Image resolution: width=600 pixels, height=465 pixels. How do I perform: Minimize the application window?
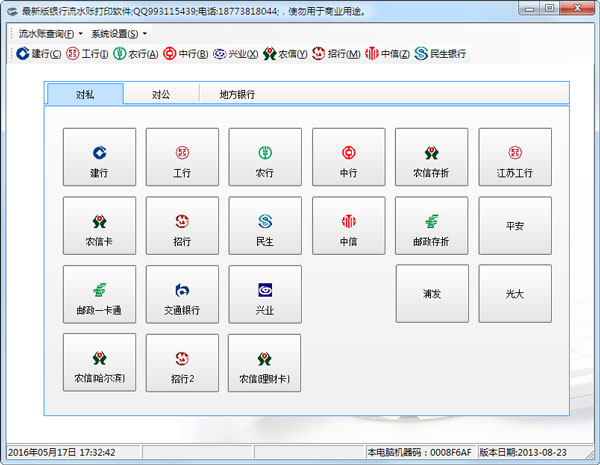(529, 8)
